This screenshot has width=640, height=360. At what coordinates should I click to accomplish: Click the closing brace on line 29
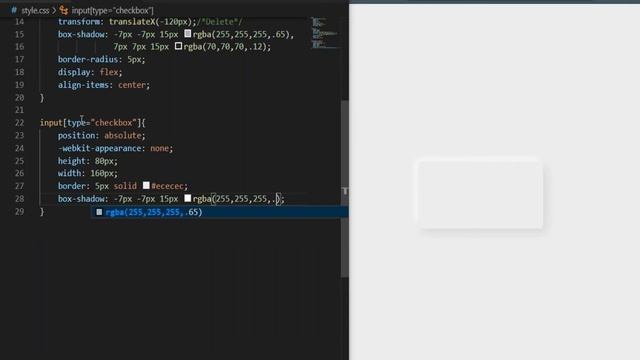click(x=42, y=211)
